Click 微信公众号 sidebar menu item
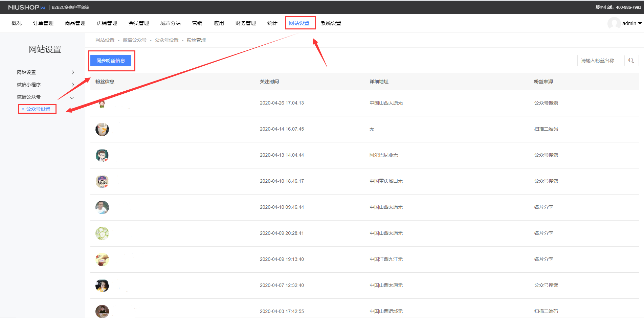This screenshot has width=644, height=318. click(x=29, y=97)
